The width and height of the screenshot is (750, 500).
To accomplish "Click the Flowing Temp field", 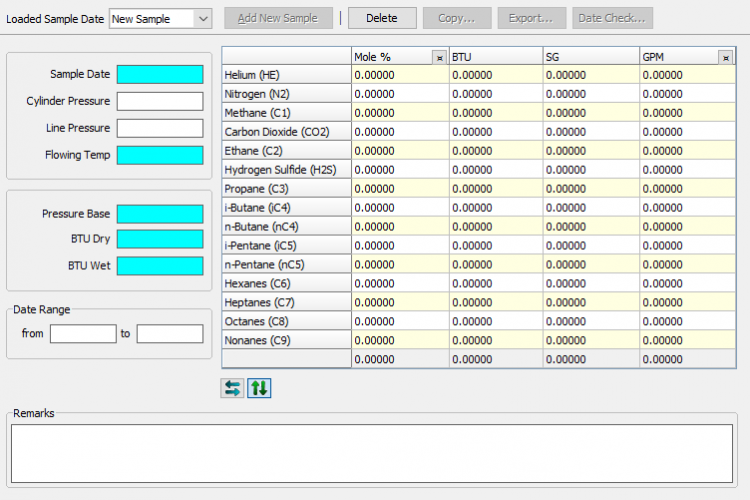I will click(x=160, y=155).
